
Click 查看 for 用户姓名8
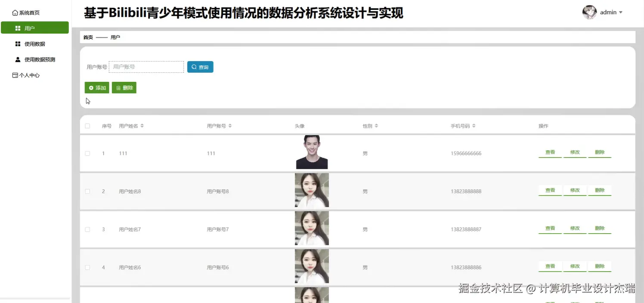click(550, 190)
